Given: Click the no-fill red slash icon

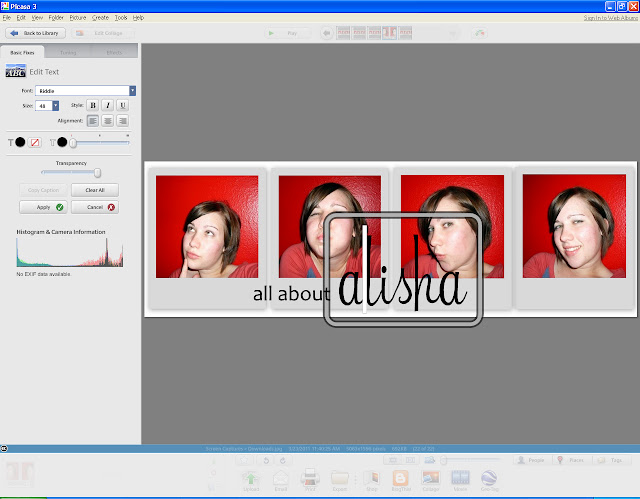Looking at the screenshot, I should click(35, 142).
